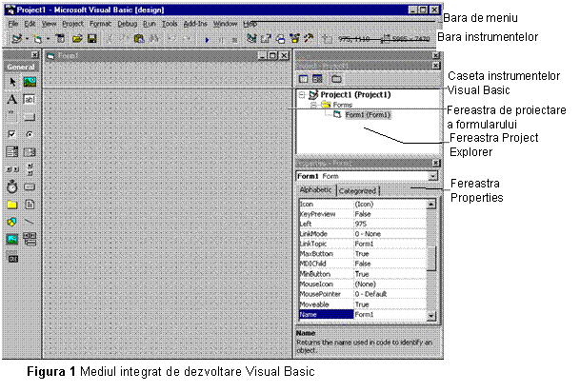
Task: Select the Frame control tool
Action: click(12, 117)
